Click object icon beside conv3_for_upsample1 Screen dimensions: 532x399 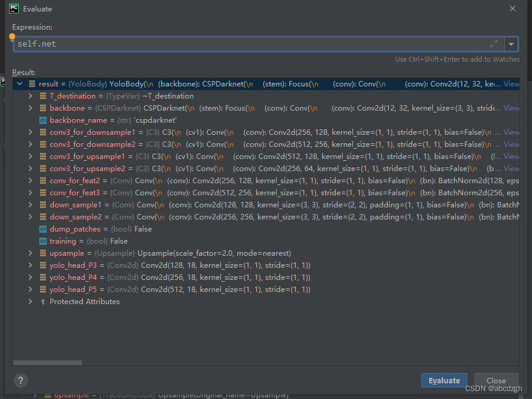43,157
